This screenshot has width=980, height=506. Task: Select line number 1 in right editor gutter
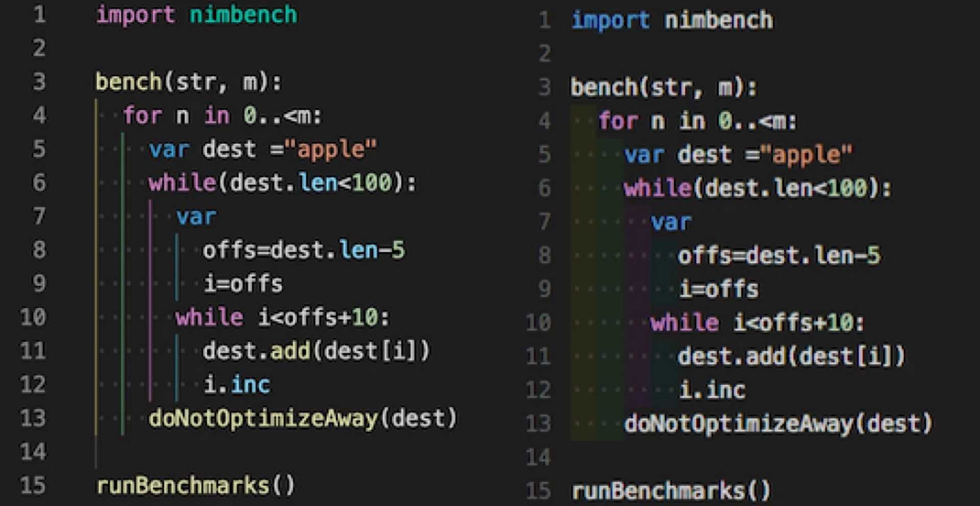(545, 21)
